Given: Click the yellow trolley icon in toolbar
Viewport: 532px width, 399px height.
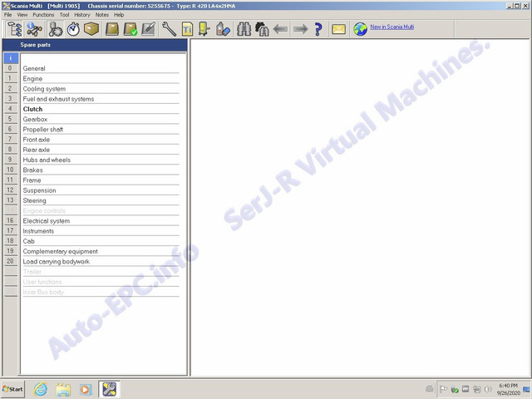Looking at the screenshot, I should click(204, 29).
